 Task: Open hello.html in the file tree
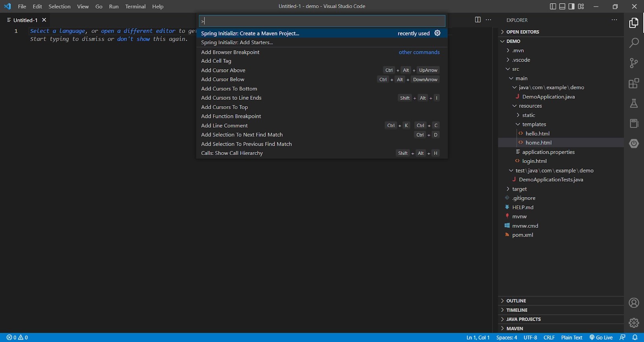[x=561, y=134]
